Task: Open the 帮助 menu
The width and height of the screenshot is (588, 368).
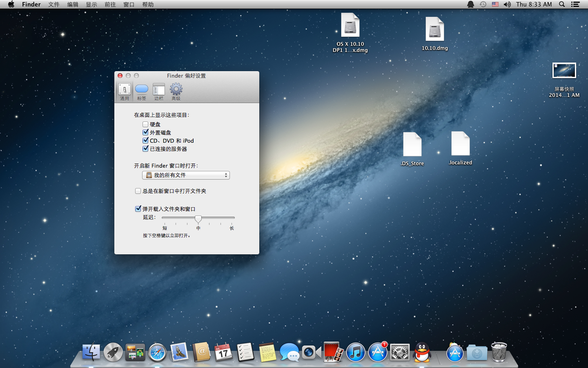Action: [x=148, y=4]
